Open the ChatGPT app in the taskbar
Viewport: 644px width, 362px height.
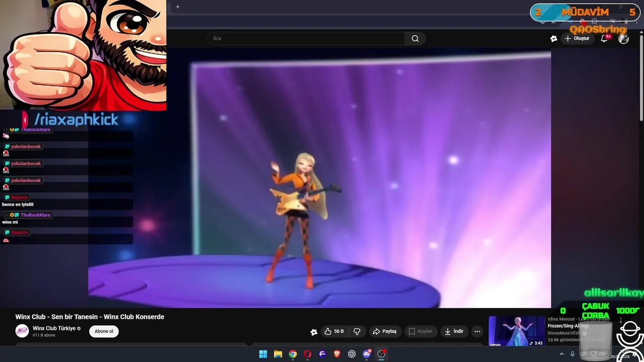tap(352, 354)
